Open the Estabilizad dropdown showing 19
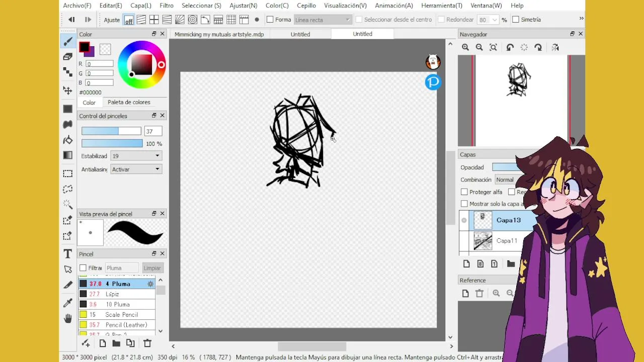The height and width of the screenshot is (362, 644). point(136,156)
